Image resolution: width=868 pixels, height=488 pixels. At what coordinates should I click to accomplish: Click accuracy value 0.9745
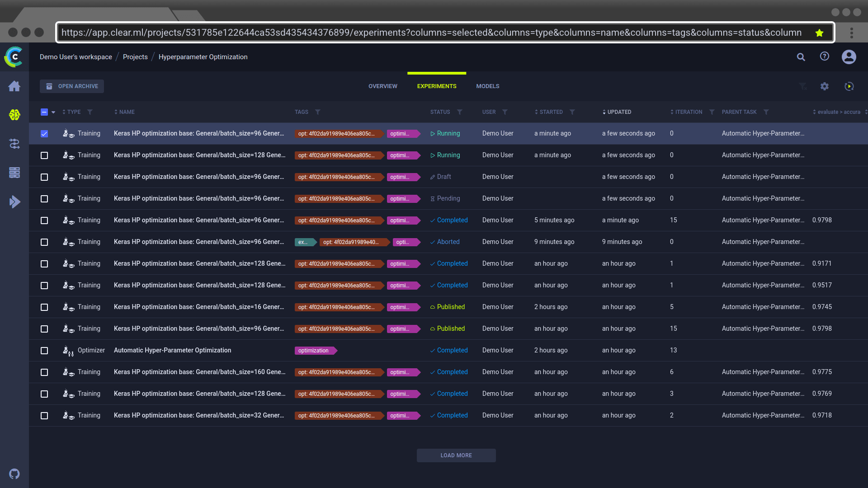(x=822, y=307)
